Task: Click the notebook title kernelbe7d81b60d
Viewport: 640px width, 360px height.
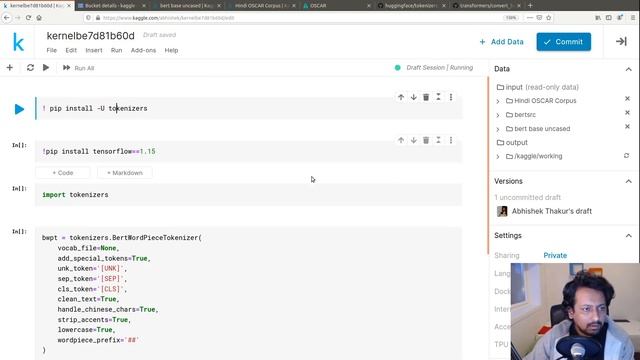Action: tap(90, 36)
